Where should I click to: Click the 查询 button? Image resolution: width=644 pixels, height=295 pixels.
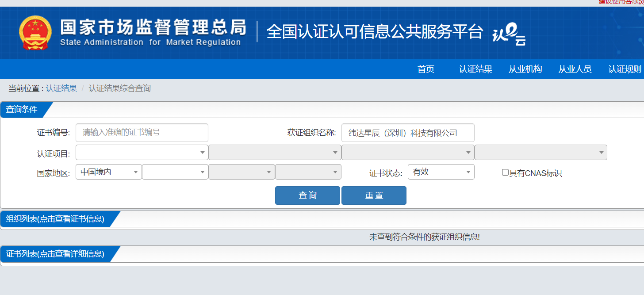point(307,195)
